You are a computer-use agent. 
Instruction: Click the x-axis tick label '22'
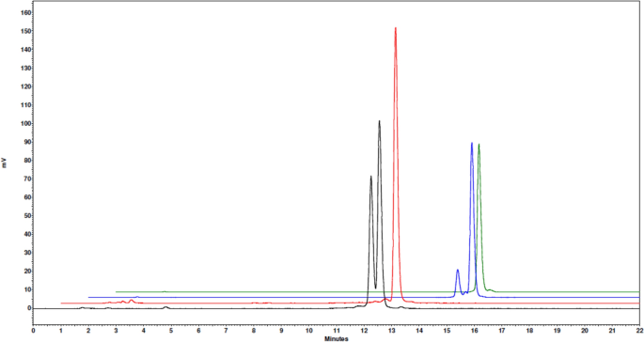639,331
